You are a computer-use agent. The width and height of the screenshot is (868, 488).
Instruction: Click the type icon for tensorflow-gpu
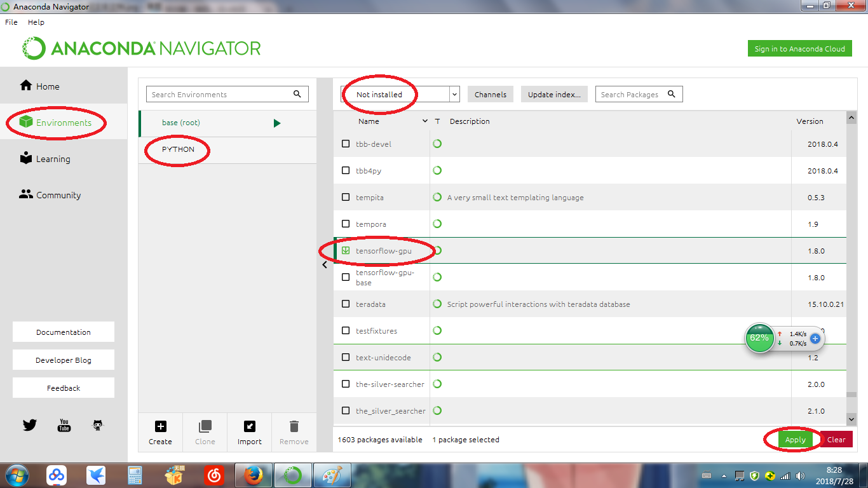(437, 250)
